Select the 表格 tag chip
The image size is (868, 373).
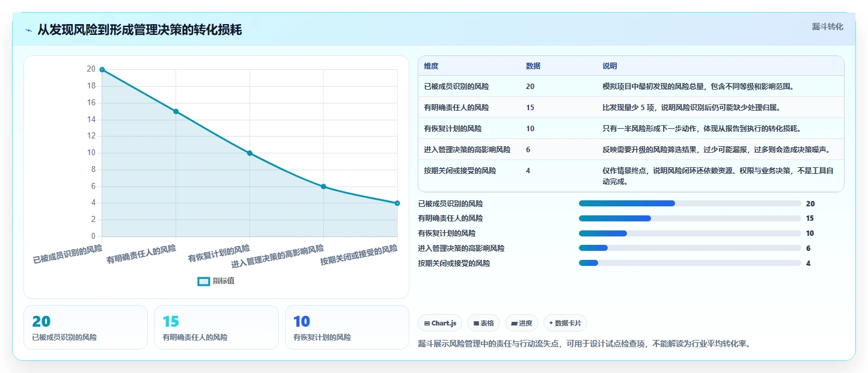click(x=483, y=323)
